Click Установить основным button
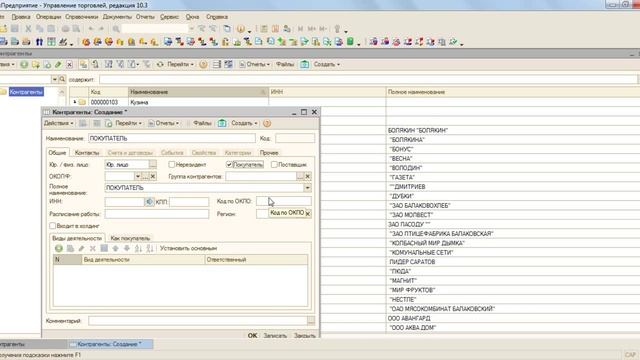The width and height of the screenshot is (640, 360). pyautogui.click(x=188, y=248)
